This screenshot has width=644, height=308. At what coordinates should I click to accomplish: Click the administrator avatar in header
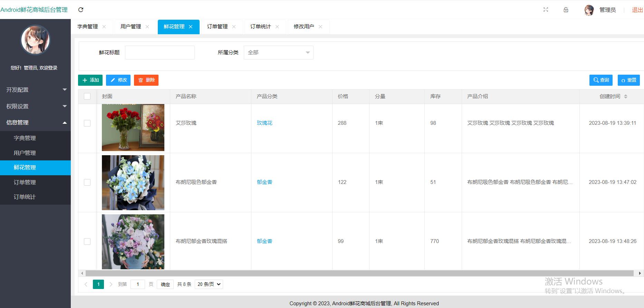589,10
